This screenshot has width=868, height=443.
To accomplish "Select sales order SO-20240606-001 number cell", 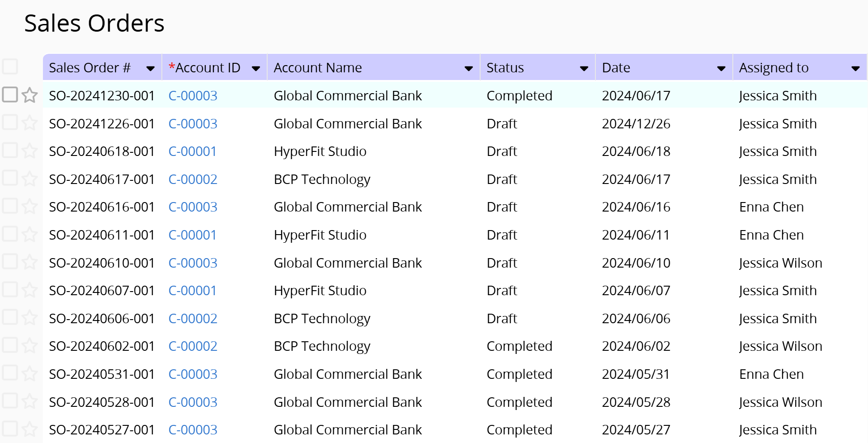I will point(102,319).
